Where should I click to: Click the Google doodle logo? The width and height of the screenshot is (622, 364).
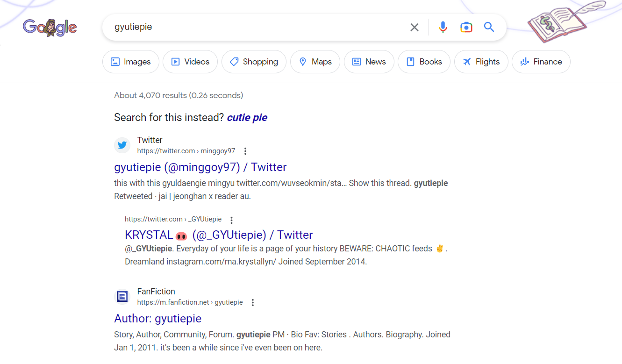(x=50, y=28)
